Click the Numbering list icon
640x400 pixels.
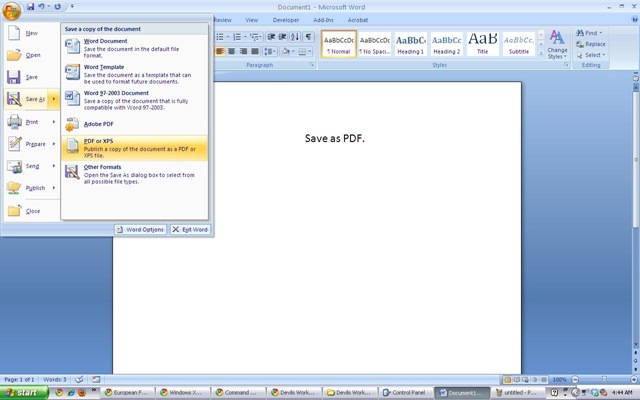(239, 37)
